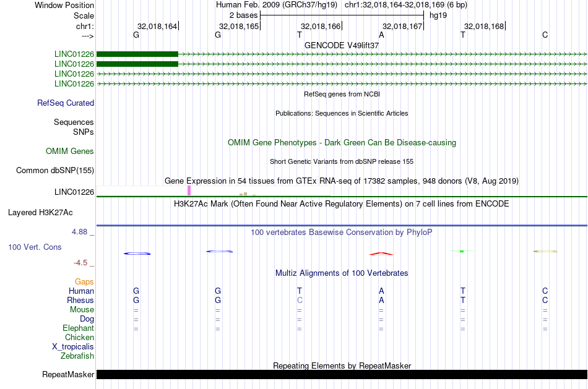This screenshot has width=588, height=389.
Task: Click the base C in the ruler sequence row
Action: point(545,35)
